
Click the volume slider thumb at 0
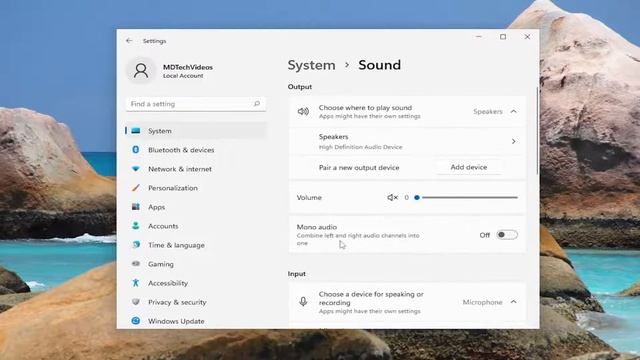pos(417,198)
